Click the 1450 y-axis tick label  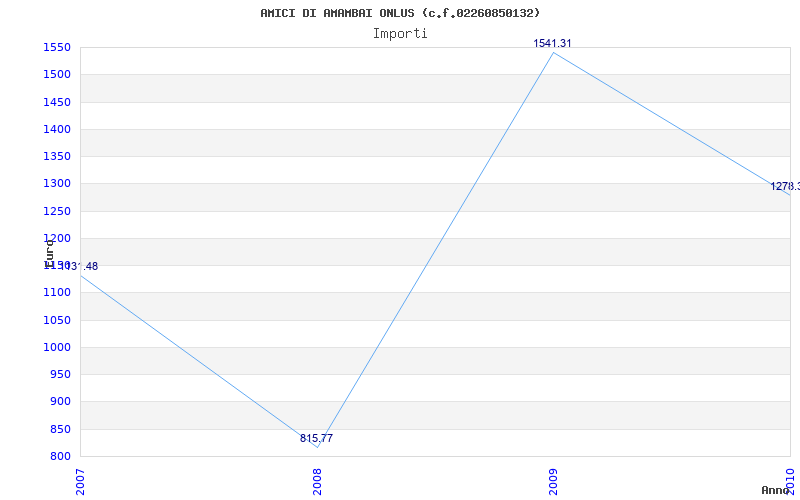click(x=57, y=103)
